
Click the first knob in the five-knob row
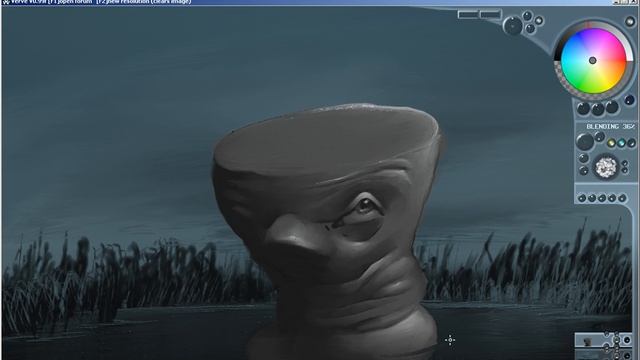pyautogui.click(x=582, y=198)
